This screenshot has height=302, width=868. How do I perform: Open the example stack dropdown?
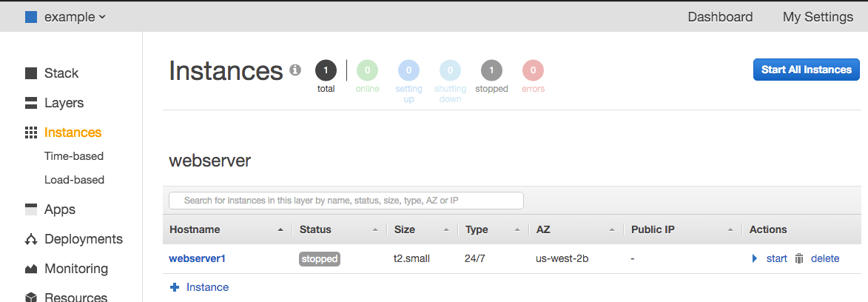click(66, 16)
